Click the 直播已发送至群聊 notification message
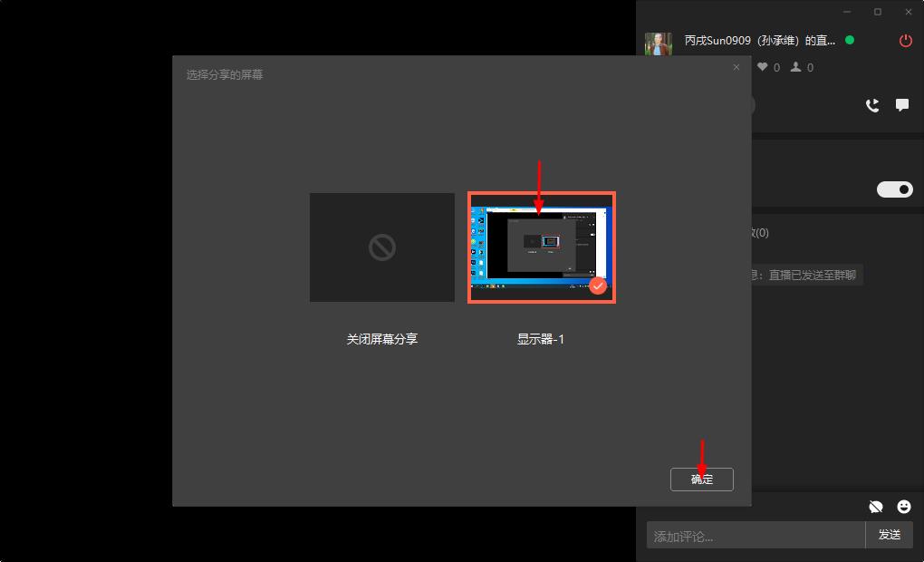This screenshot has width=924, height=562. tap(804, 275)
